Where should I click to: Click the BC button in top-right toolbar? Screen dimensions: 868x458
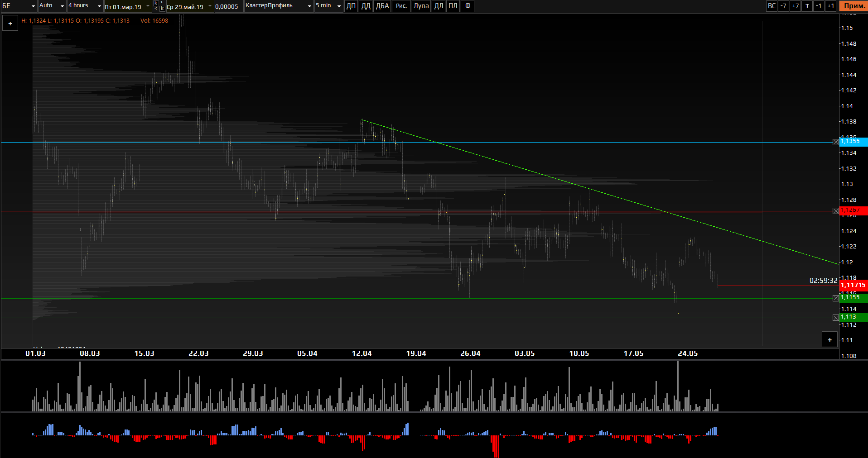pos(772,6)
